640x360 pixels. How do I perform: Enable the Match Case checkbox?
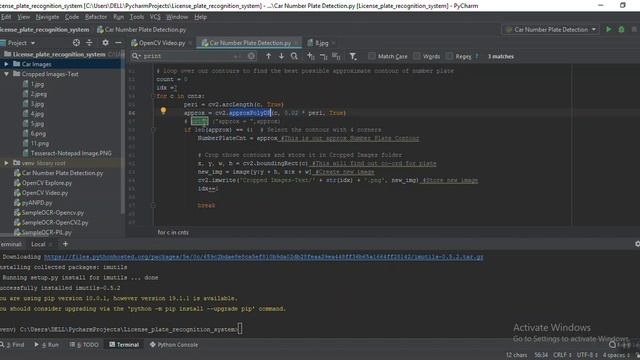click(x=372, y=56)
